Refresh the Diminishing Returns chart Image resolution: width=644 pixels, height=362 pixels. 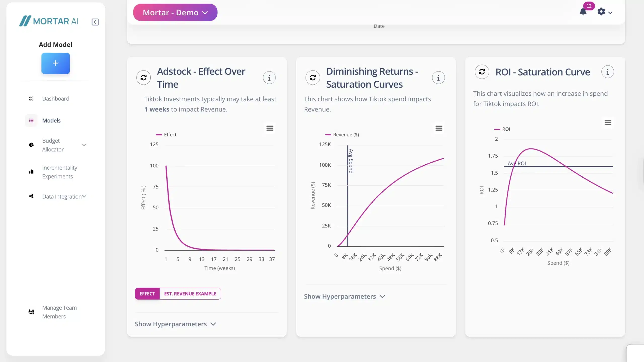(312, 78)
